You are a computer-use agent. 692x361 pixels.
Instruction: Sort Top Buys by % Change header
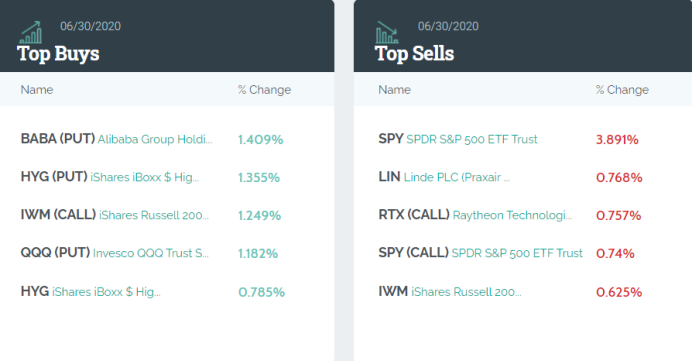point(264,90)
